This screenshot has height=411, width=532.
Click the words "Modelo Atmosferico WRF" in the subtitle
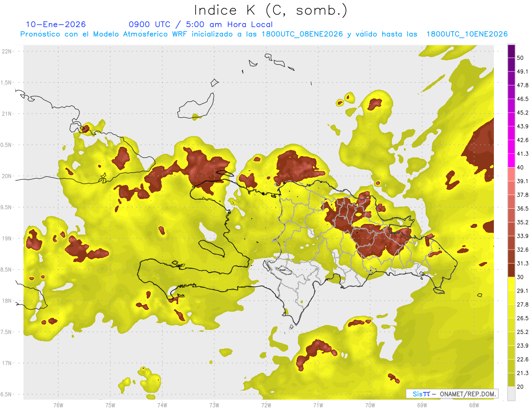pos(134,34)
